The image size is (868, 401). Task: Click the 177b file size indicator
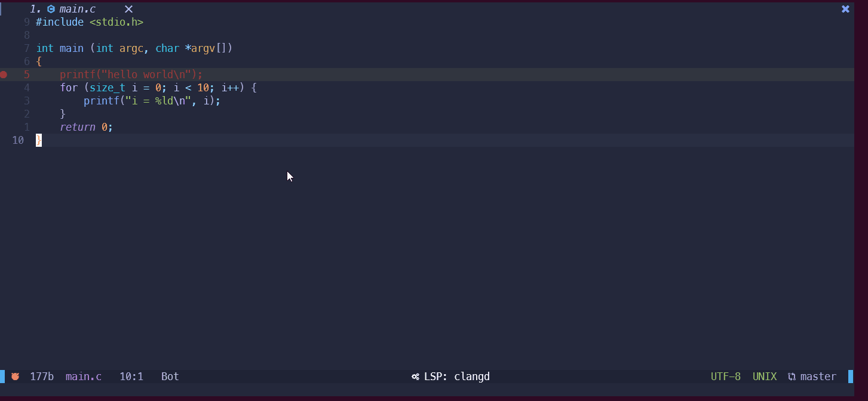coord(42,377)
